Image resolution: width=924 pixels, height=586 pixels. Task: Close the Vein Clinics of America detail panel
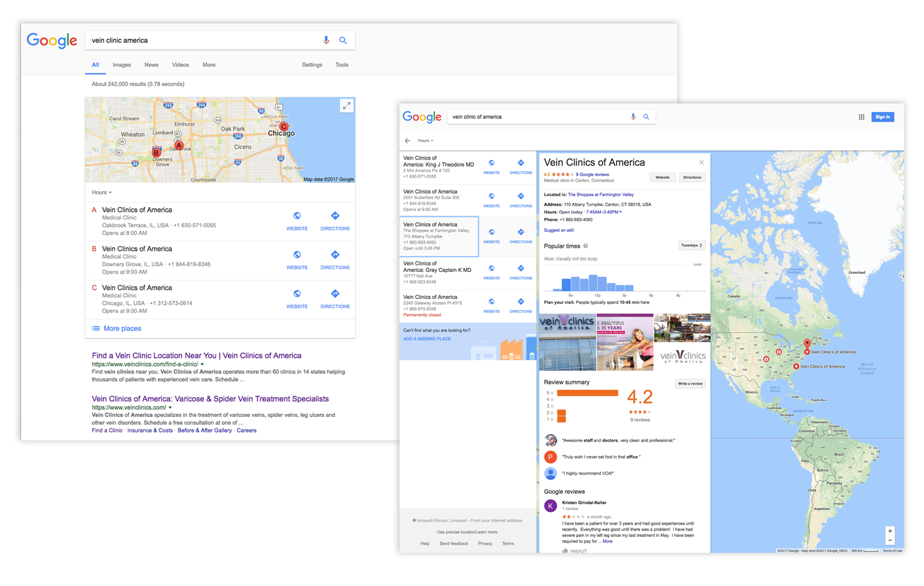[701, 162]
